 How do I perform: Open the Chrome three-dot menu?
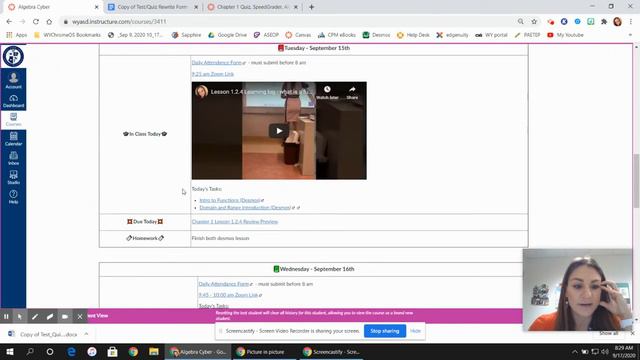pos(631,22)
